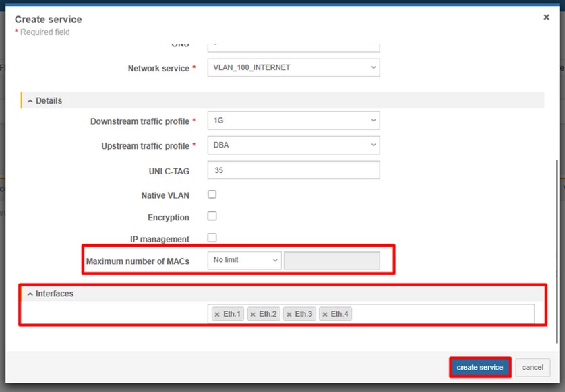
Task: Tick the IP management checkbox
Action: 212,238
